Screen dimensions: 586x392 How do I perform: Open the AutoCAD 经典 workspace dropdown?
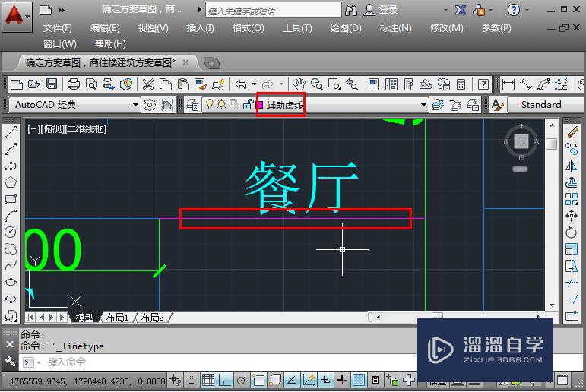click(74, 105)
